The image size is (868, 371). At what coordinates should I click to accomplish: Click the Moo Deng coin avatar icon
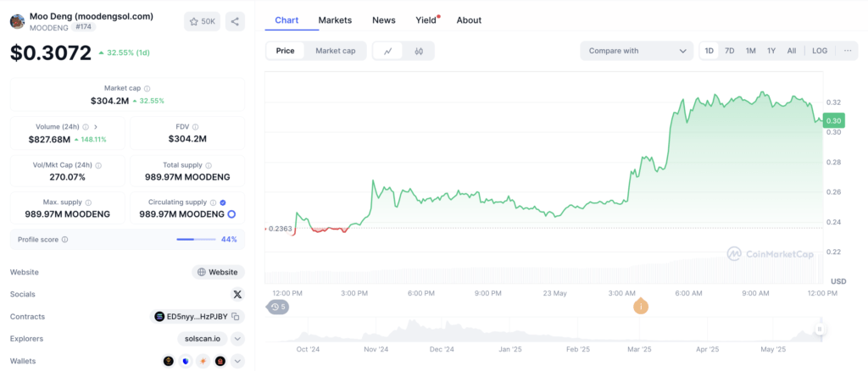pyautogui.click(x=17, y=21)
